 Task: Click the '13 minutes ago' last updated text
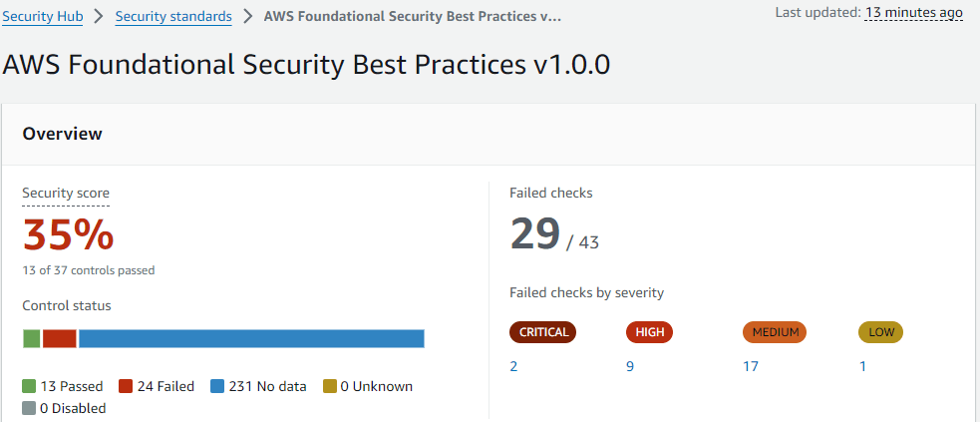pos(914,13)
